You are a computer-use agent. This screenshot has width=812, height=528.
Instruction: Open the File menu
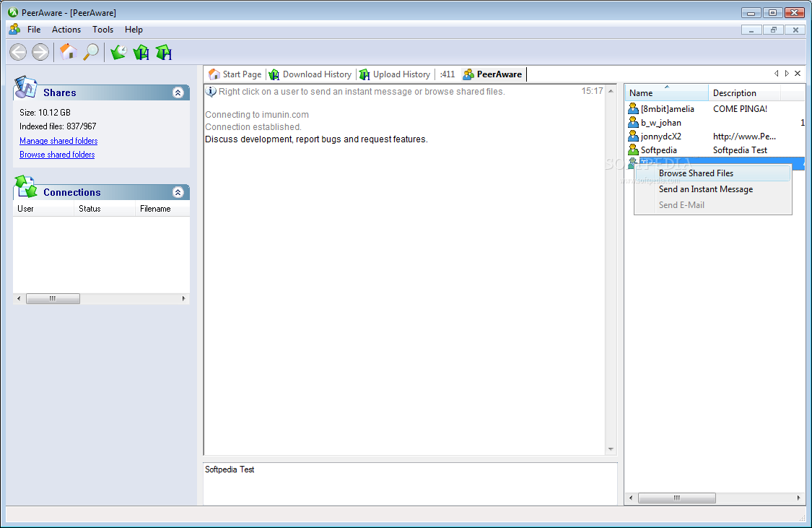[x=34, y=30]
